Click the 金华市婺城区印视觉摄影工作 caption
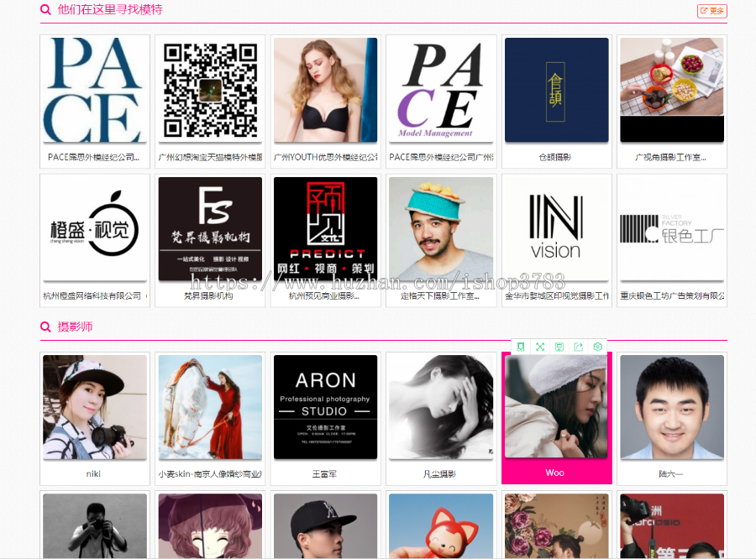 [556, 296]
